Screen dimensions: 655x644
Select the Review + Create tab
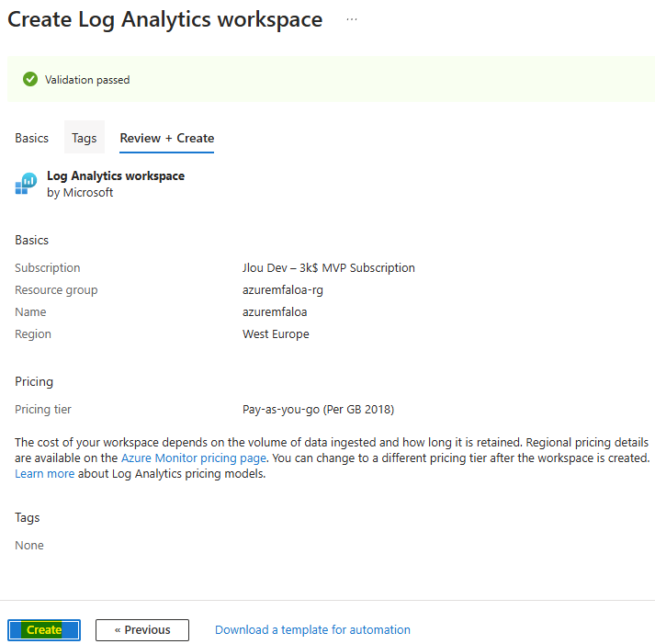(166, 138)
